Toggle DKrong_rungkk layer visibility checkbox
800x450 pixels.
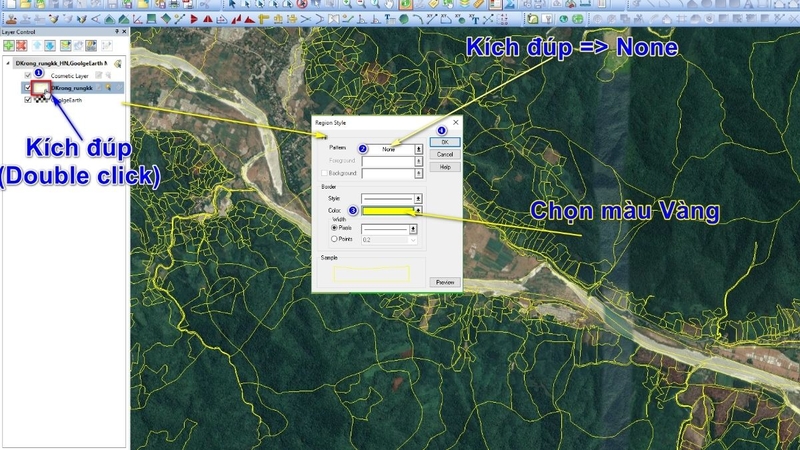(28, 88)
